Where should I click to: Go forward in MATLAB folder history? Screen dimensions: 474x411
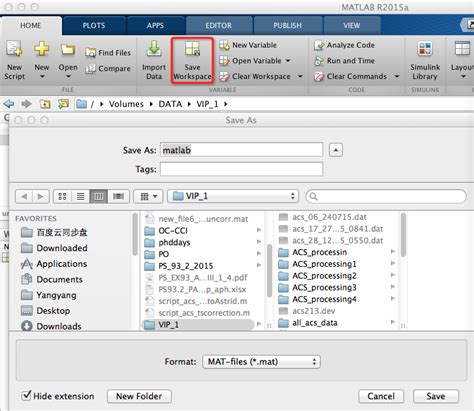[26, 104]
